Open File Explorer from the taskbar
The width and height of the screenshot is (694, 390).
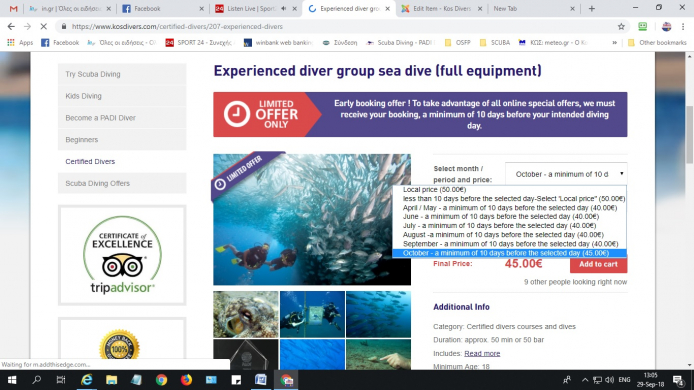click(x=112, y=380)
